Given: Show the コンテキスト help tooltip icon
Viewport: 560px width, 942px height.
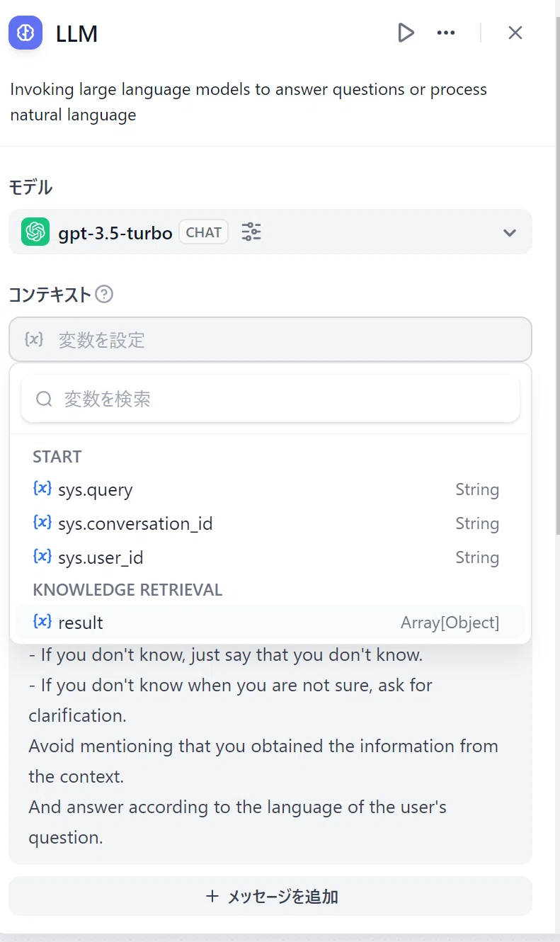Looking at the screenshot, I should [x=104, y=294].
